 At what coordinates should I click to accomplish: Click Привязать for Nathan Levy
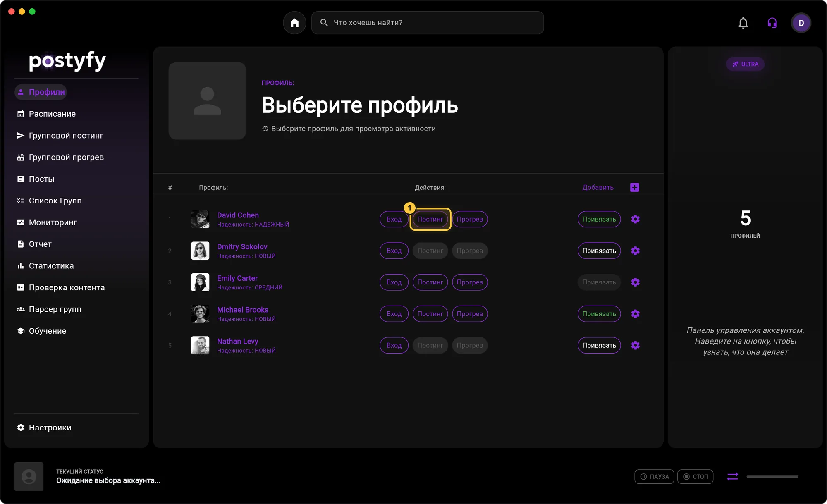(599, 345)
